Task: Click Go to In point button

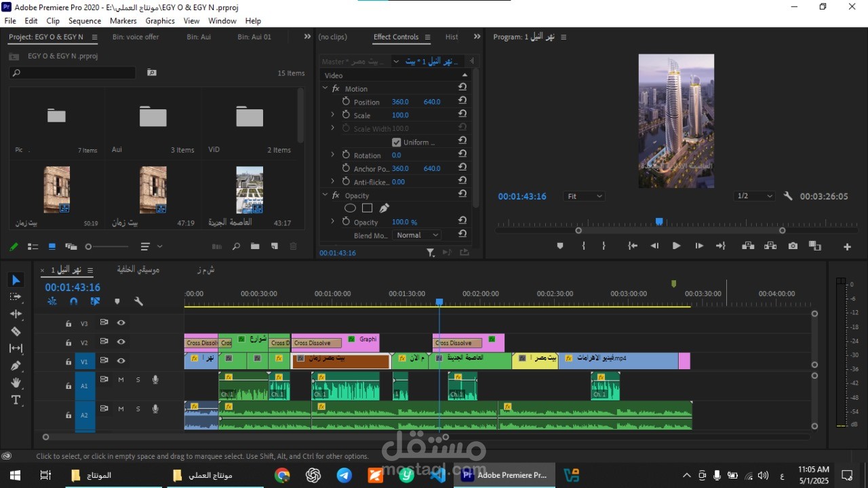Action: [632, 246]
